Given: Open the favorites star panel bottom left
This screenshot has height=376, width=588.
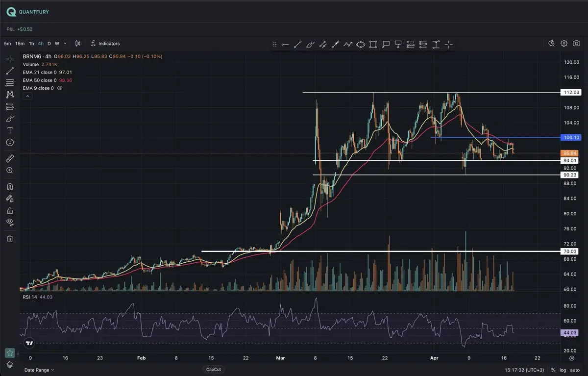Looking at the screenshot, I should pyautogui.click(x=10, y=352).
